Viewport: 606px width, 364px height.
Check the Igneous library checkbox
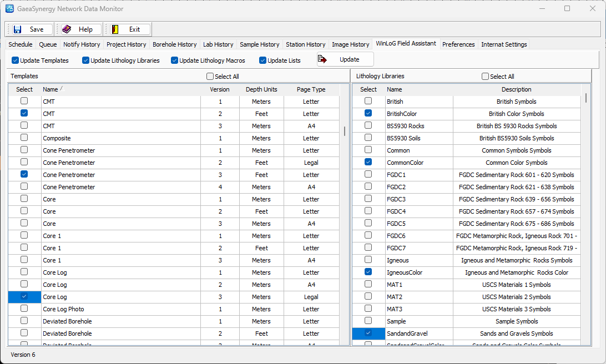click(x=368, y=260)
